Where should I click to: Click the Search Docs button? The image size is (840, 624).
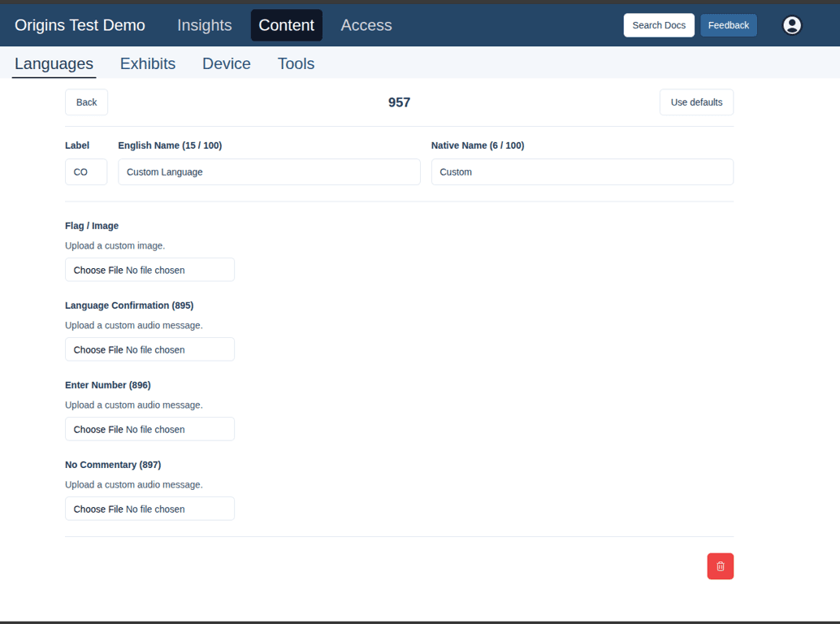point(659,25)
